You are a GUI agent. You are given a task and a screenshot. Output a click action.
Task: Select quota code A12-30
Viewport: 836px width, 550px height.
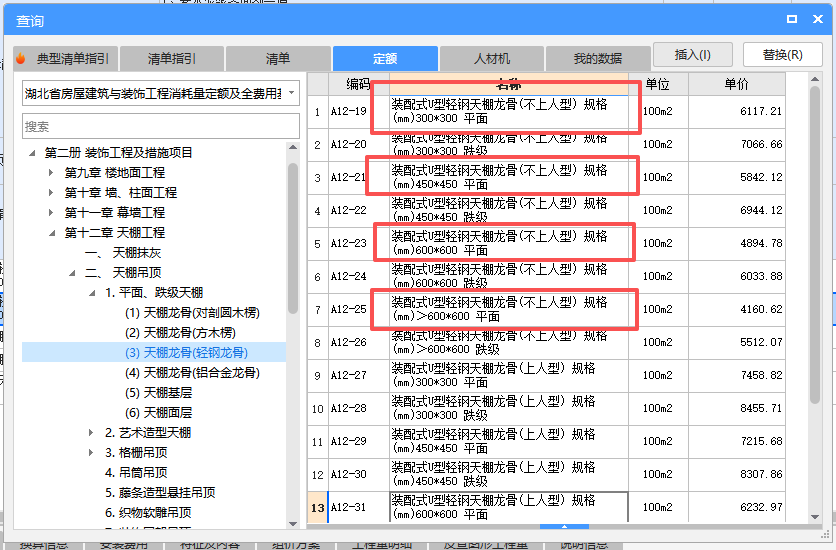click(x=349, y=474)
